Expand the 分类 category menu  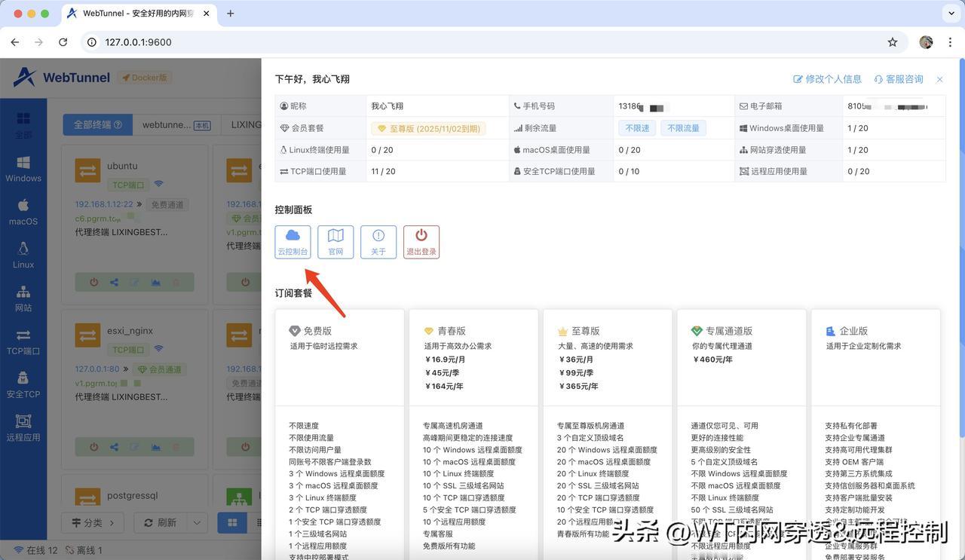click(x=93, y=522)
